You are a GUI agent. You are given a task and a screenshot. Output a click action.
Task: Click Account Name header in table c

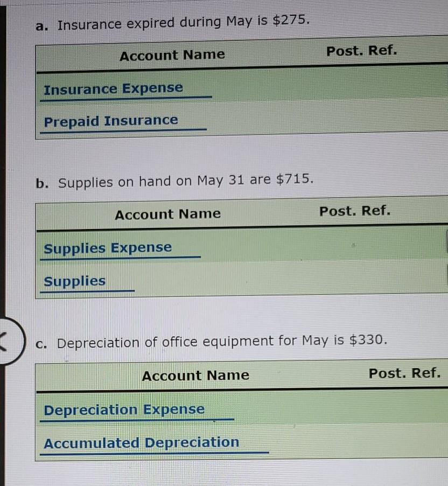[x=195, y=376]
